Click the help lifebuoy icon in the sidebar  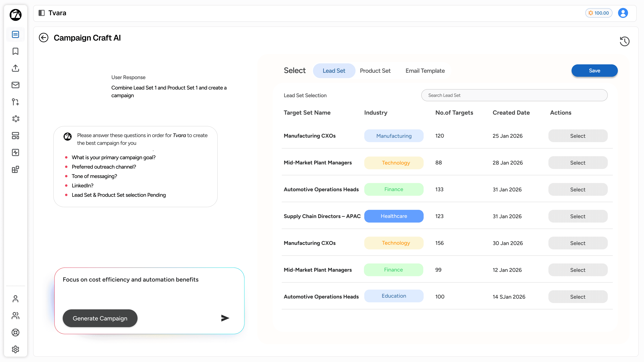[x=15, y=332]
